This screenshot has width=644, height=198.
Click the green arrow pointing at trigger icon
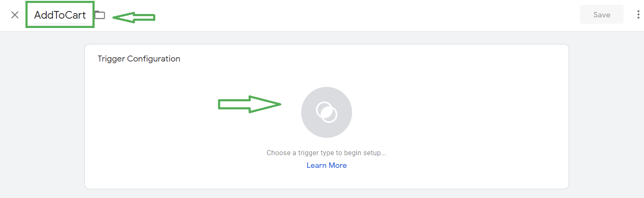[249, 104]
